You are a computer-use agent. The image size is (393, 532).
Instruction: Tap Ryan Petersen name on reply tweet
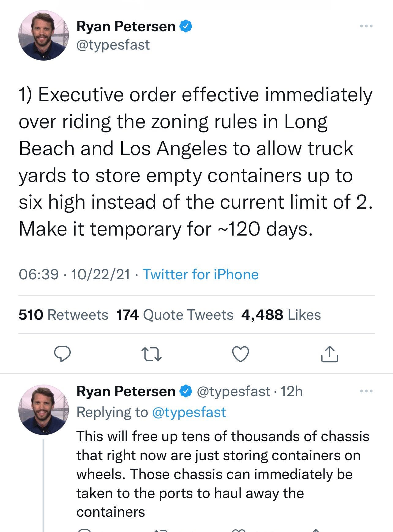point(126,391)
